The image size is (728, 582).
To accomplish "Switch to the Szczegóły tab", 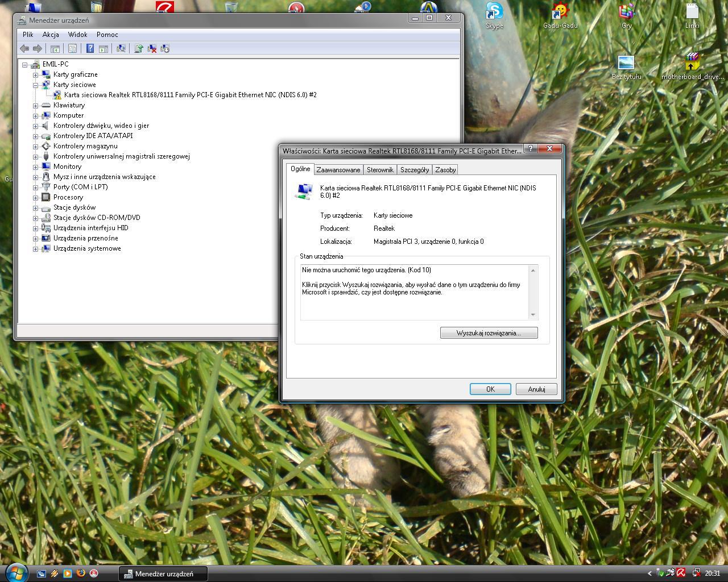I will (415, 170).
